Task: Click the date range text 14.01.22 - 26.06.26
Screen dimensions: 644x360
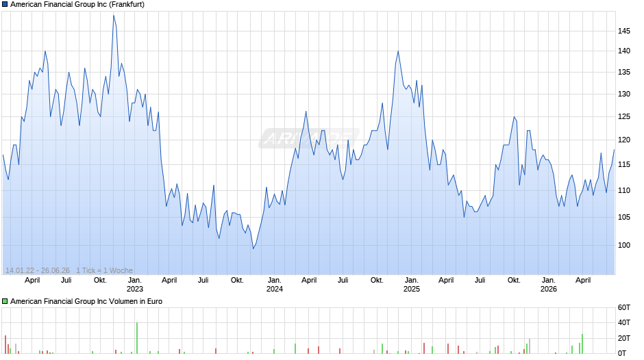Action: tap(38, 270)
